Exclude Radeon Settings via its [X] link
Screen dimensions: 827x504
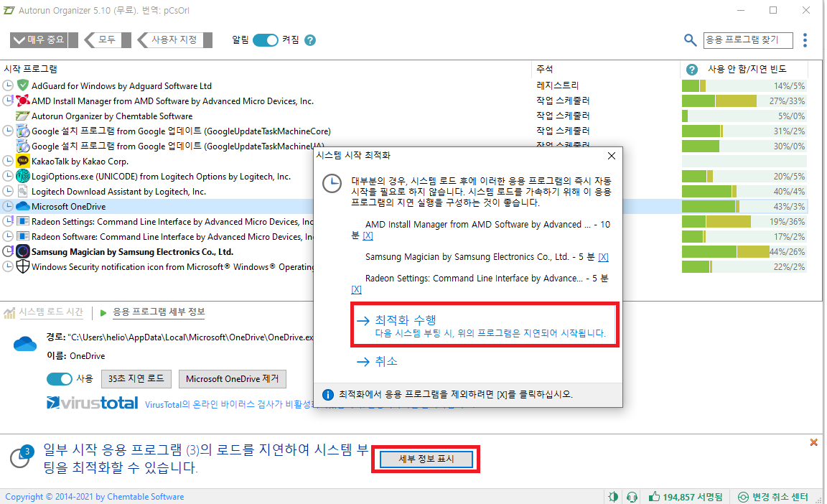(x=357, y=289)
